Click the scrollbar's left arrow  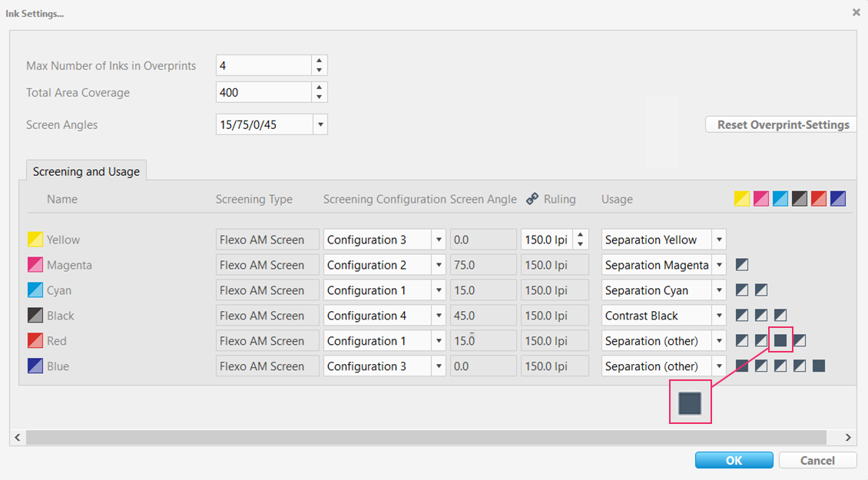pyautogui.click(x=18, y=437)
